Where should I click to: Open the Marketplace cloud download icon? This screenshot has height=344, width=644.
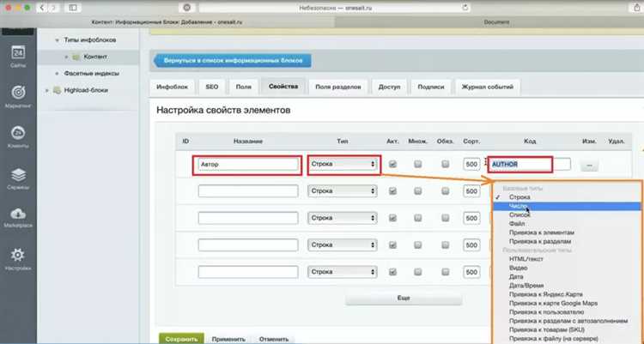18,214
